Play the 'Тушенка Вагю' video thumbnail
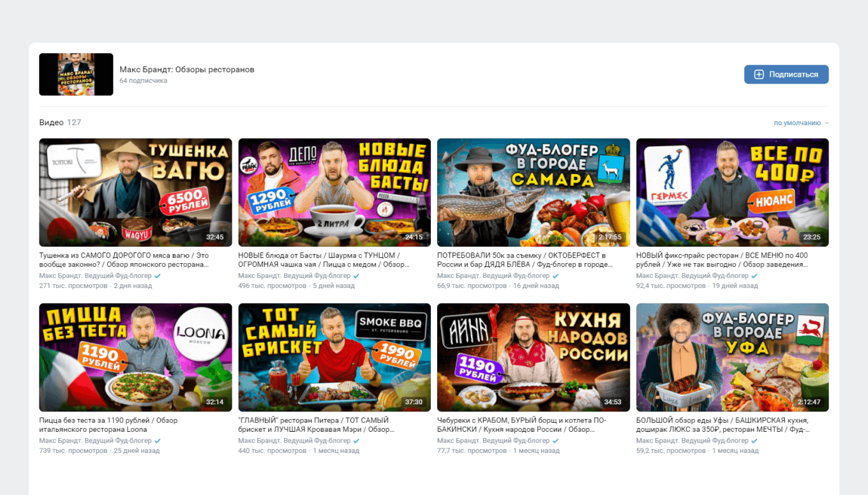This screenshot has width=868, height=495. [x=135, y=192]
